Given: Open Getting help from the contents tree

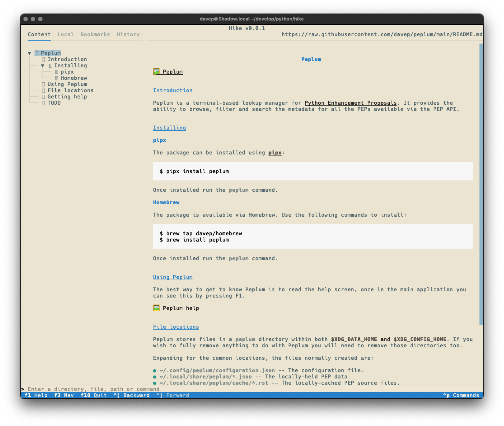Looking at the screenshot, I should point(67,97).
